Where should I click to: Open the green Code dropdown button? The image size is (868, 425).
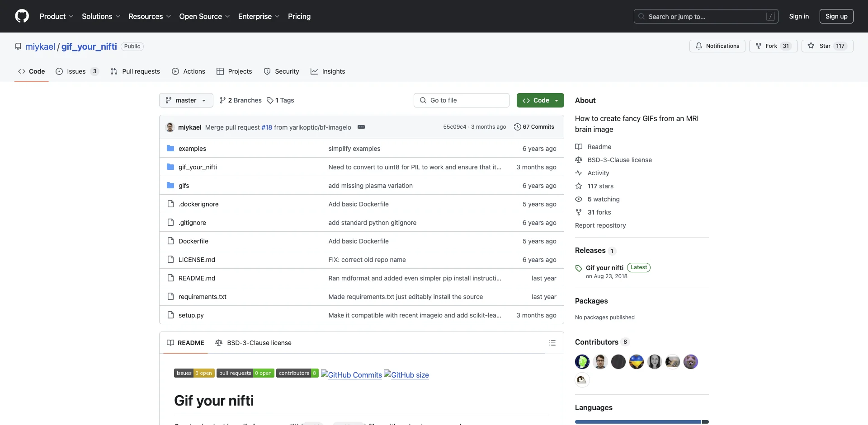[x=540, y=100]
